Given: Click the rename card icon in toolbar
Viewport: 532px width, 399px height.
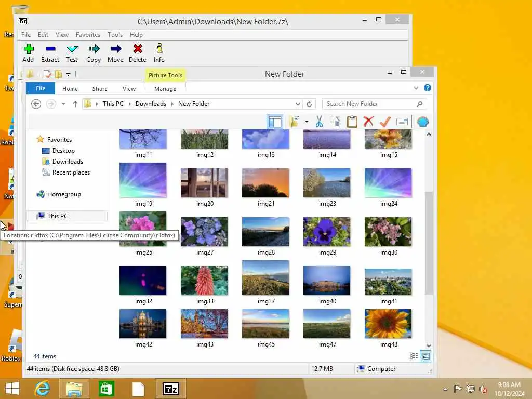Looking at the screenshot, I should point(402,122).
